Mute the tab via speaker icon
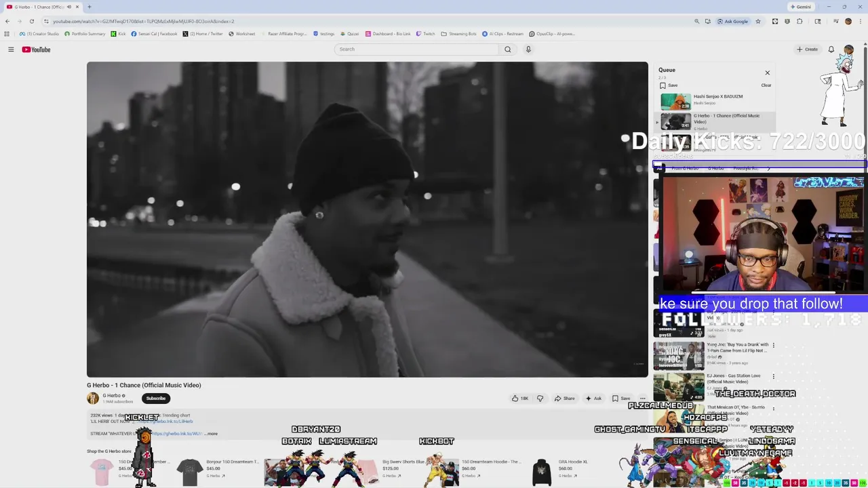The width and height of the screenshot is (868, 488). pos(68,7)
